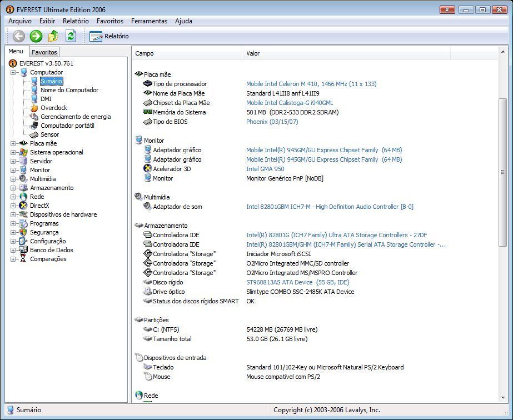The height and width of the screenshot is (420, 513).
Task: Open the Exibir menu
Action: click(x=47, y=21)
